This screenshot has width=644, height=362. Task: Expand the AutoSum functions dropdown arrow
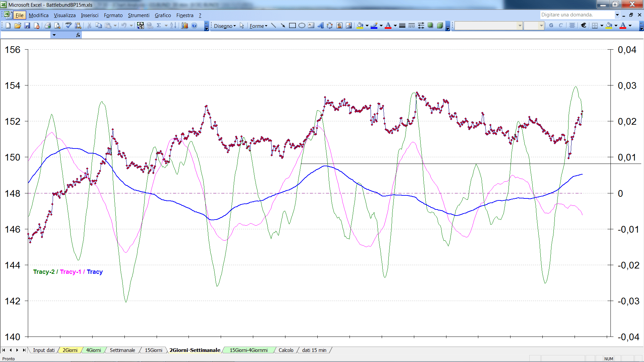166,25
